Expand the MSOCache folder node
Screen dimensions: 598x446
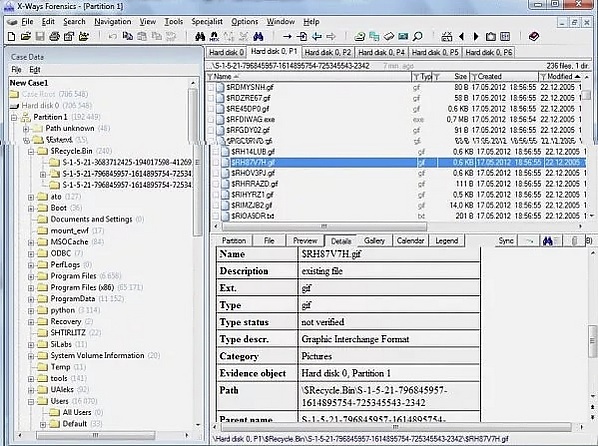point(31,243)
